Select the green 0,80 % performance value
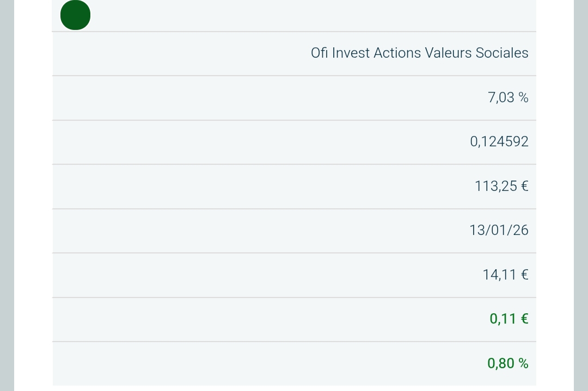The image size is (588, 391). pos(507,363)
